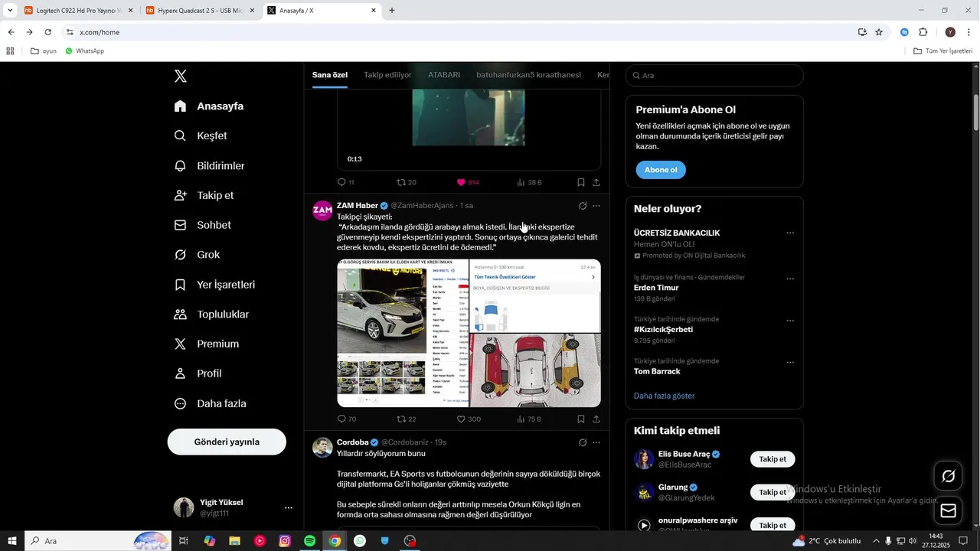Viewport: 980px width, 551px height.
Task: Share the ZAM Haber post
Action: pyautogui.click(x=596, y=419)
